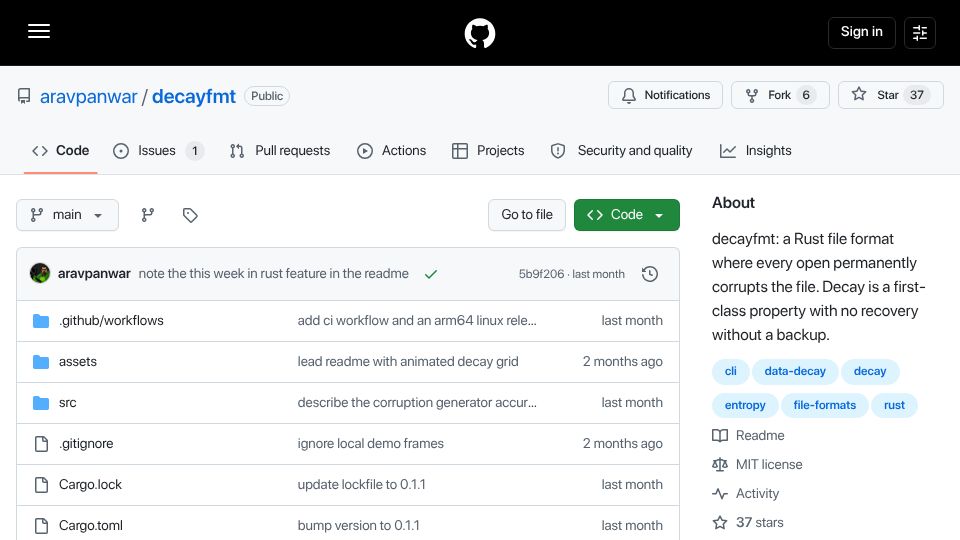
Task: Select the decay topic tag
Action: click(870, 371)
